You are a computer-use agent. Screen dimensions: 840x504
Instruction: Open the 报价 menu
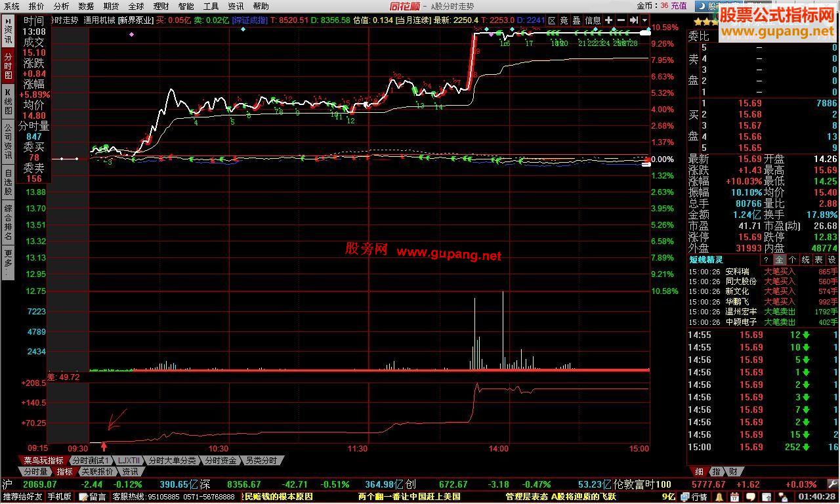[37, 6]
